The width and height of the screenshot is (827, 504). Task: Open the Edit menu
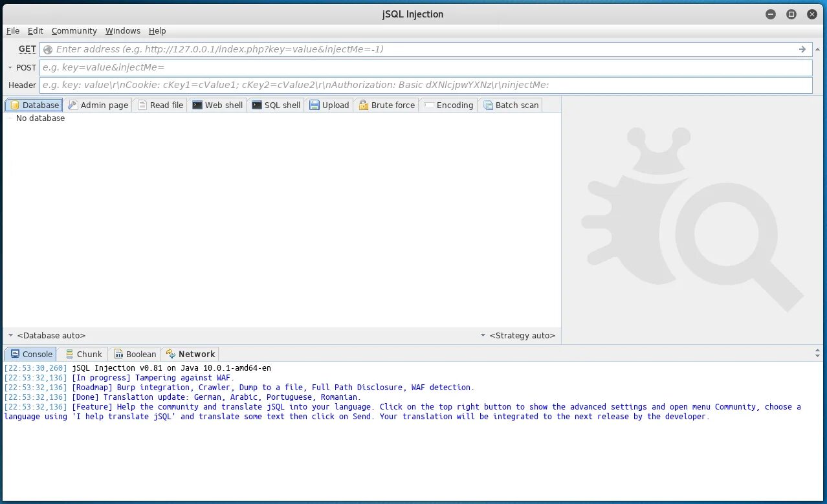pyautogui.click(x=36, y=30)
